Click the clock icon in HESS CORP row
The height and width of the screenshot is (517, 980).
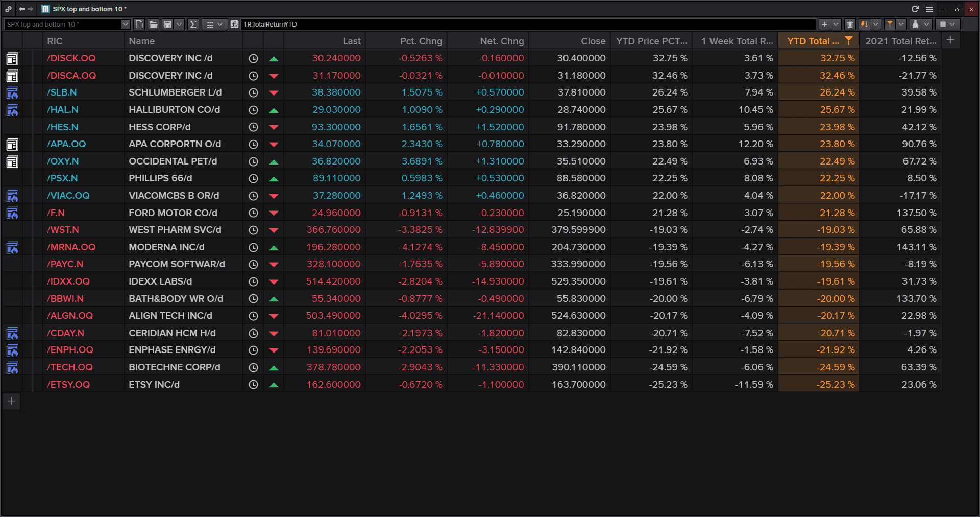tap(253, 127)
